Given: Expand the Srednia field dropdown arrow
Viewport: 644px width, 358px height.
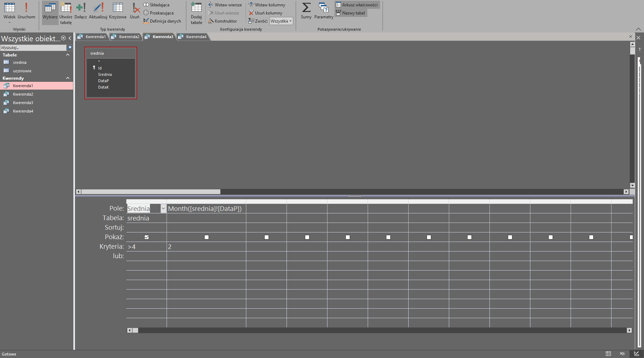Looking at the screenshot, I should click(x=163, y=208).
